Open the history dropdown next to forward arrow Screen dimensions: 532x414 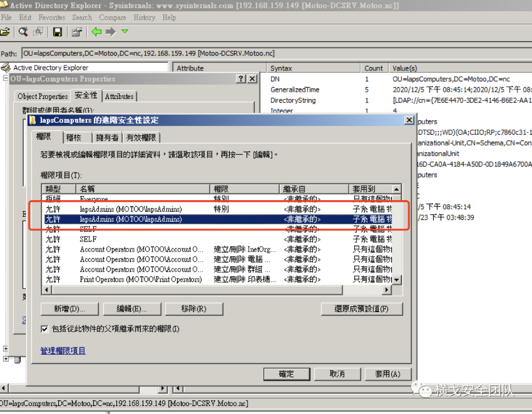(125, 32)
